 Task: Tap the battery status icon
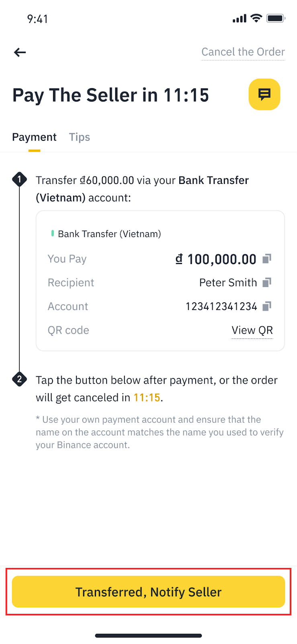[276, 19]
